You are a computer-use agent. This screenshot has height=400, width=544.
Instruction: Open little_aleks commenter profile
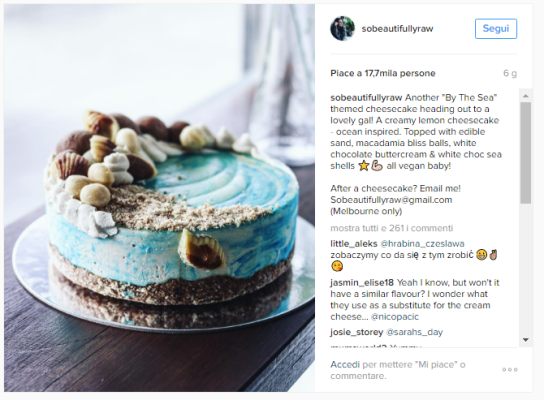tap(354, 244)
